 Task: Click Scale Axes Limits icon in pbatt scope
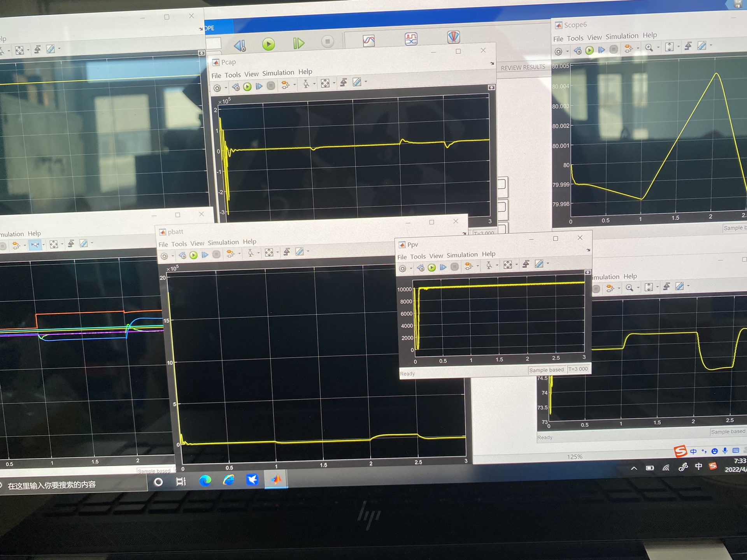click(269, 253)
